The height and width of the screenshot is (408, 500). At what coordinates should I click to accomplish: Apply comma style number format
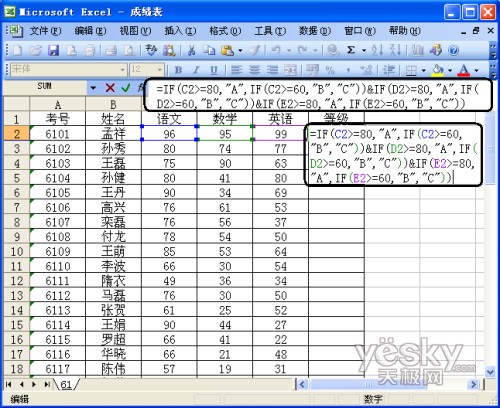point(348,70)
